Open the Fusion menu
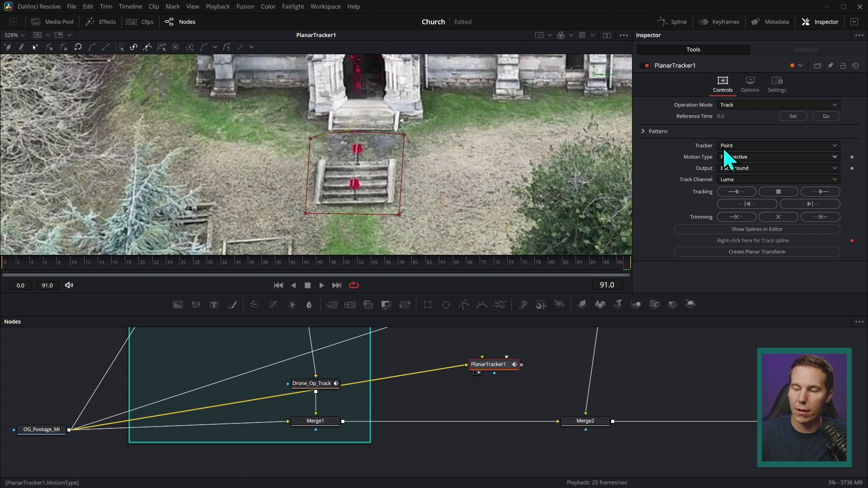 click(x=245, y=6)
